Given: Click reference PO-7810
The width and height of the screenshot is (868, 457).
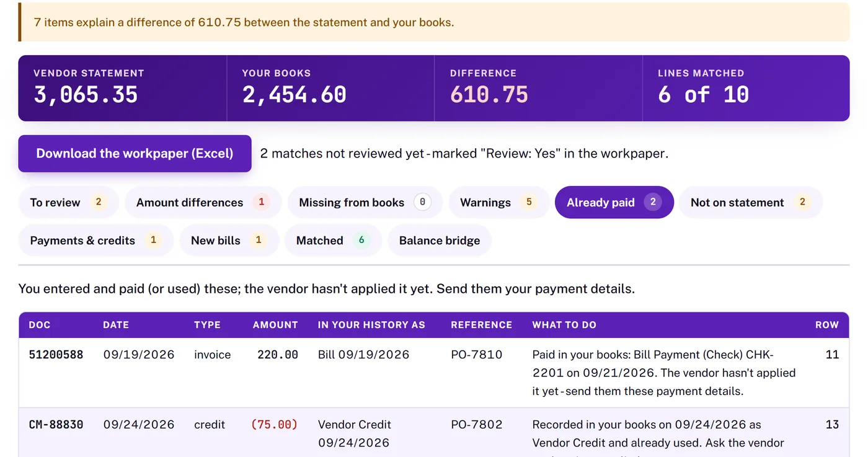Looking at the screenshot, I should (x=477, y=355).
